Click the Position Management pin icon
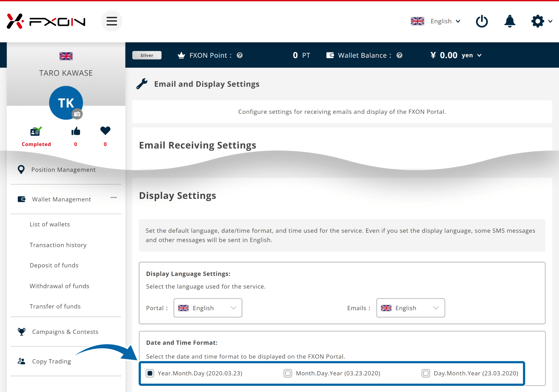This screenshot has height=392, width=559. click(21, 169)
